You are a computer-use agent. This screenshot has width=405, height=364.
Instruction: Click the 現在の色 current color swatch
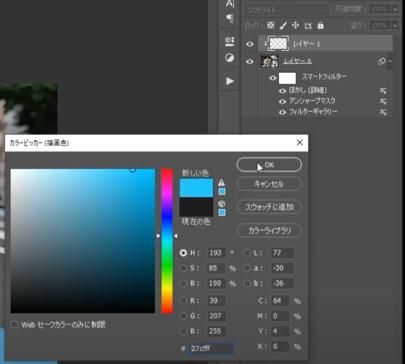click(x=196, y=207)
